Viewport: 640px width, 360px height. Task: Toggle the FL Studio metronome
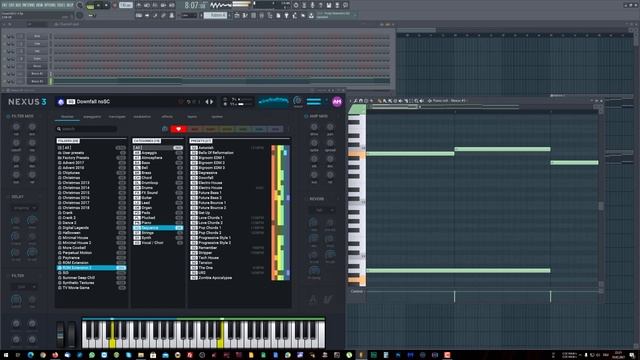[139, 5]
